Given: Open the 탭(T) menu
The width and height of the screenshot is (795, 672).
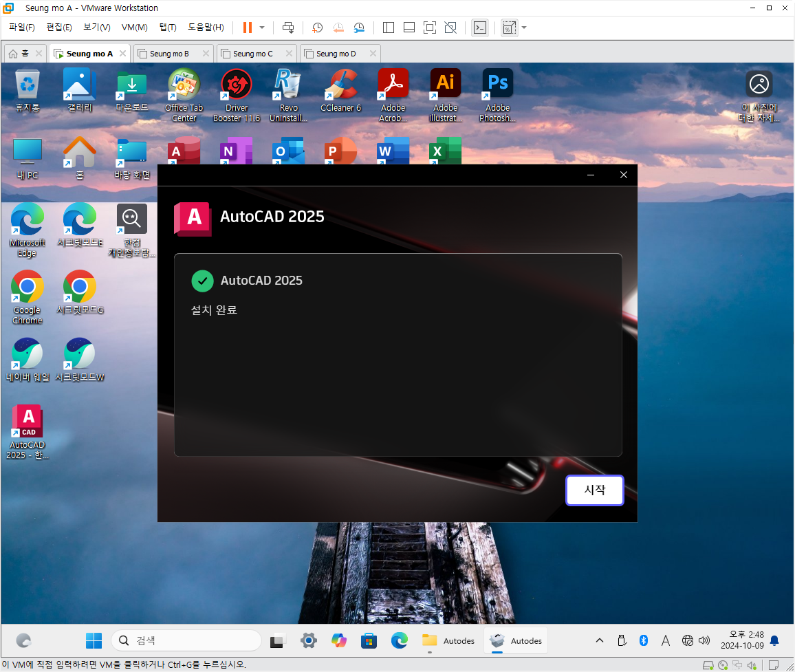Looking at the screenshot, I should tap(168, 28).
